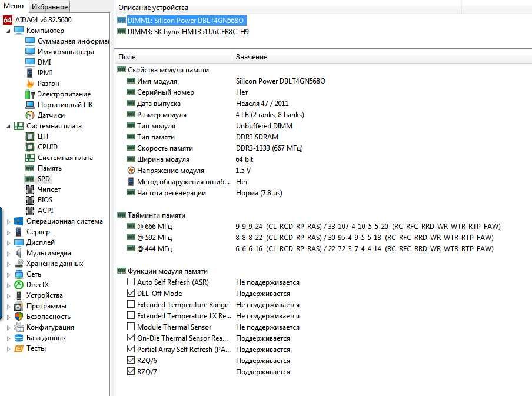Image resolution: width=532 pixels, height=396 pixels.
Task: Click the Разгон flame icon
Action: tap(30, 84)
